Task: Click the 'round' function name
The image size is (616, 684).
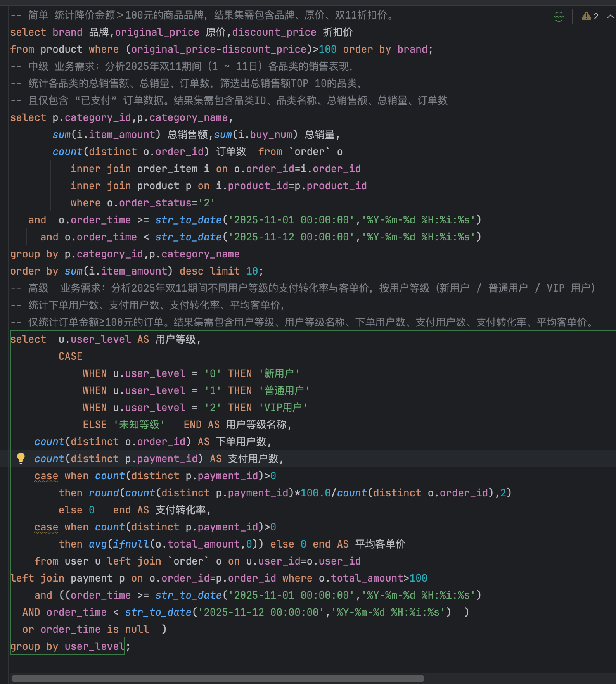Action: point(104,493)
